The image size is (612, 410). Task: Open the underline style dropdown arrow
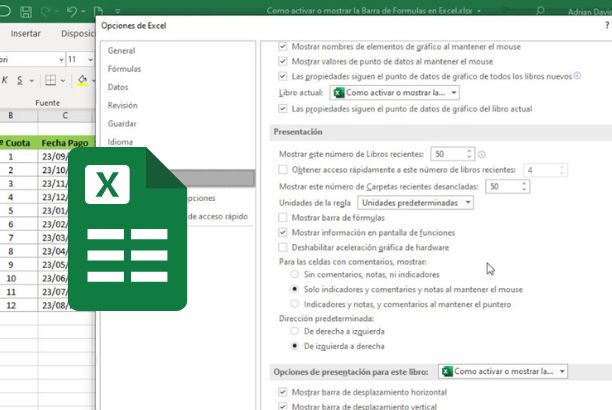(x=32, y=81)
